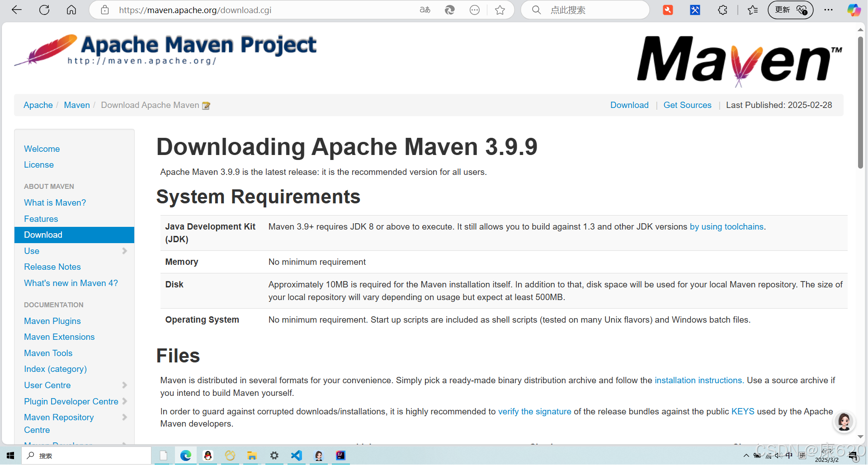868x465 pixels.
Task: Open the volume control tray icon
Action: [778, 456]
